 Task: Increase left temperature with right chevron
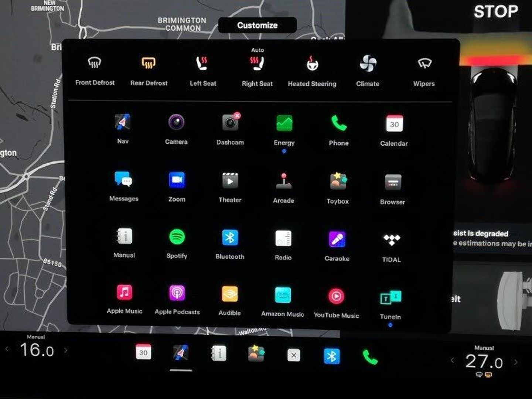tap(66, 350)
